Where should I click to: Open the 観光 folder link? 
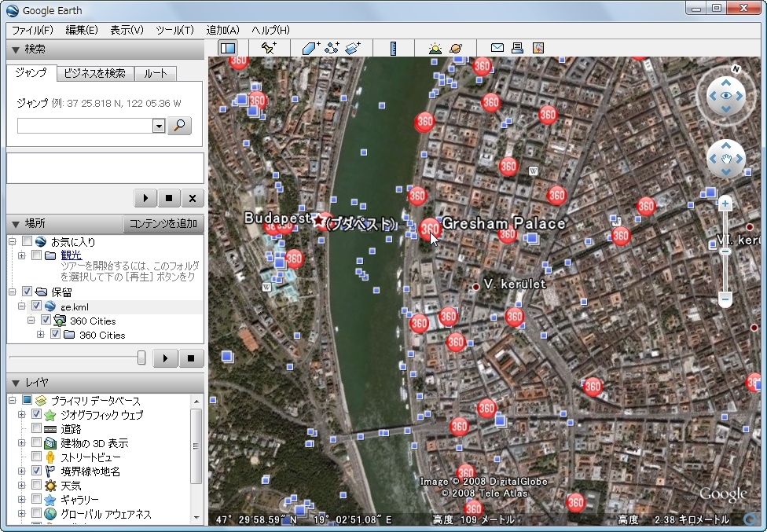pos(71,255)
